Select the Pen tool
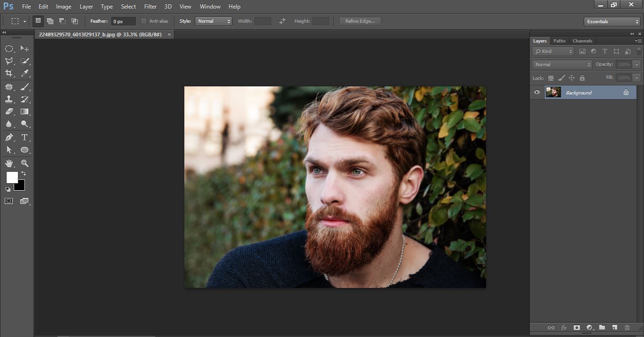This screenshot has height=337, width=644. click(8, 137)
